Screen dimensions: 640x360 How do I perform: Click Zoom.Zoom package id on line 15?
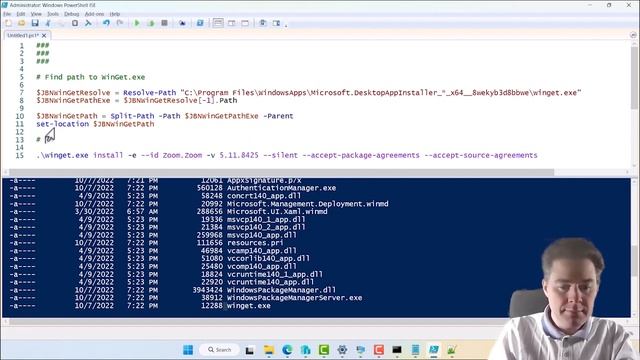click(182, 156)
